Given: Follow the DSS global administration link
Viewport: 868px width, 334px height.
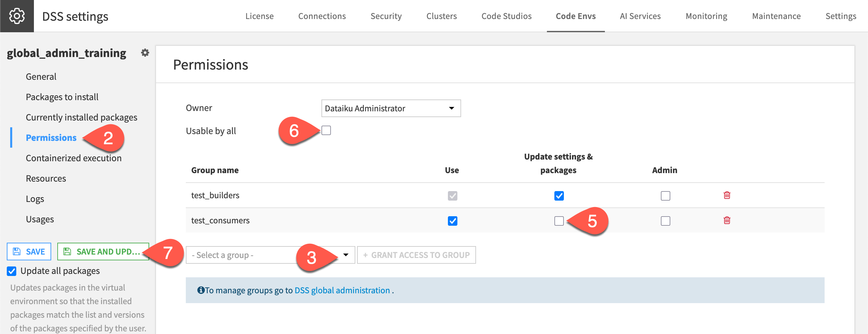Looking at the screenshot, I should point(342,291).
